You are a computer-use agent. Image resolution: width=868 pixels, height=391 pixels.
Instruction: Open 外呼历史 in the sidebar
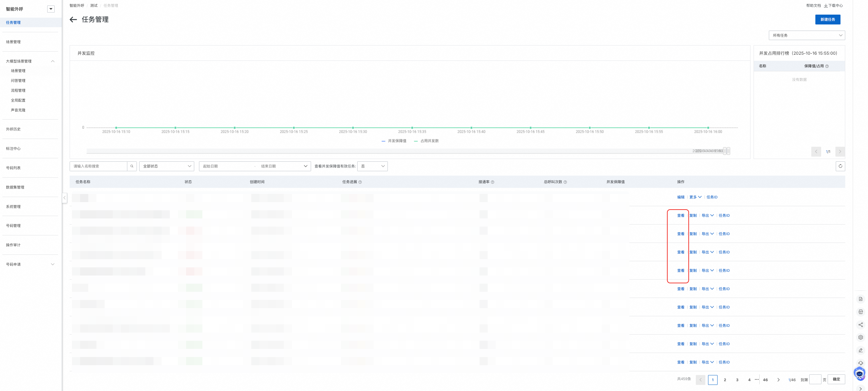pos(13,129)
